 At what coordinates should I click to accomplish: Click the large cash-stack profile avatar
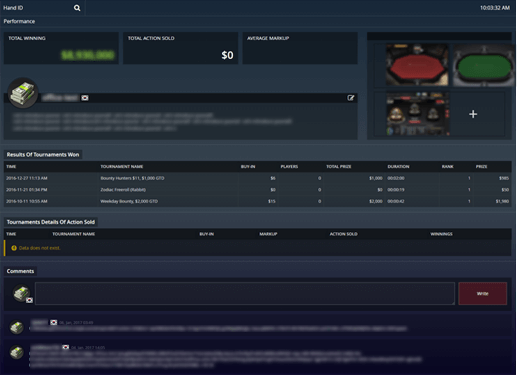pyautogui.click(x=23, y=93)
